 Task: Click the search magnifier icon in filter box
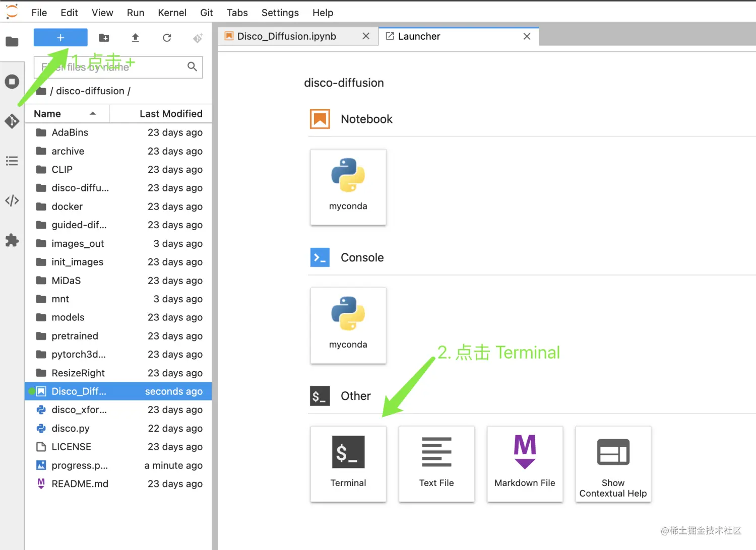click(x=192, y=66)
